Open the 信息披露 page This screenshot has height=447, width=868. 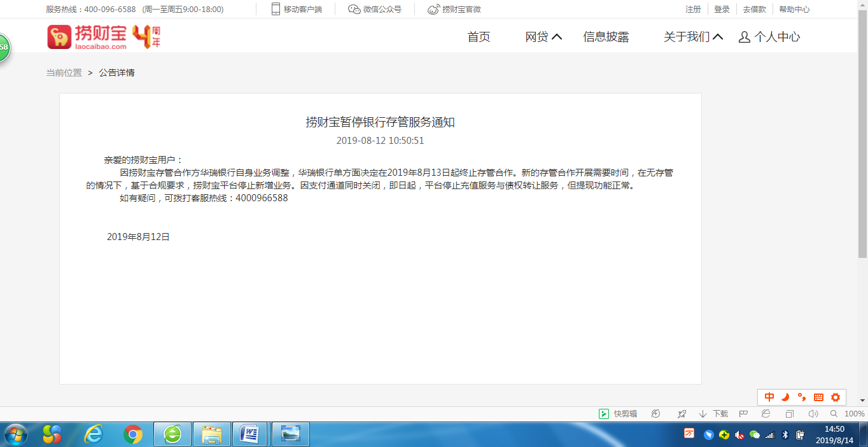[x=606, y=37]
